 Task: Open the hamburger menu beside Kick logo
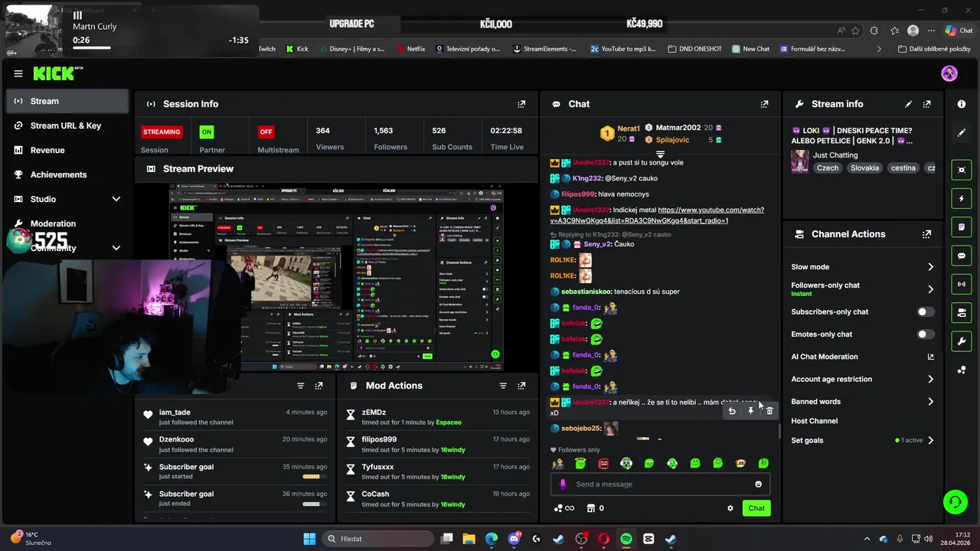(x=18, y=73)
